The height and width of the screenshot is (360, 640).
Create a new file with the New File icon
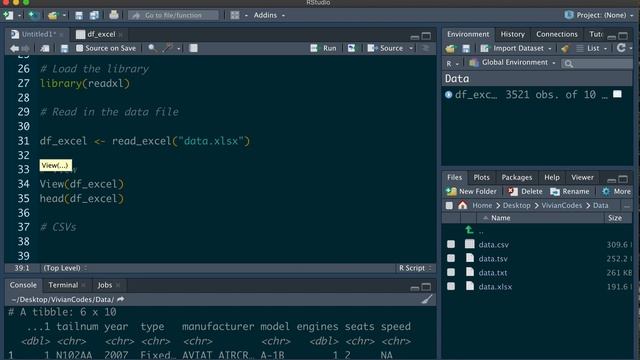(x=8, y=16)
